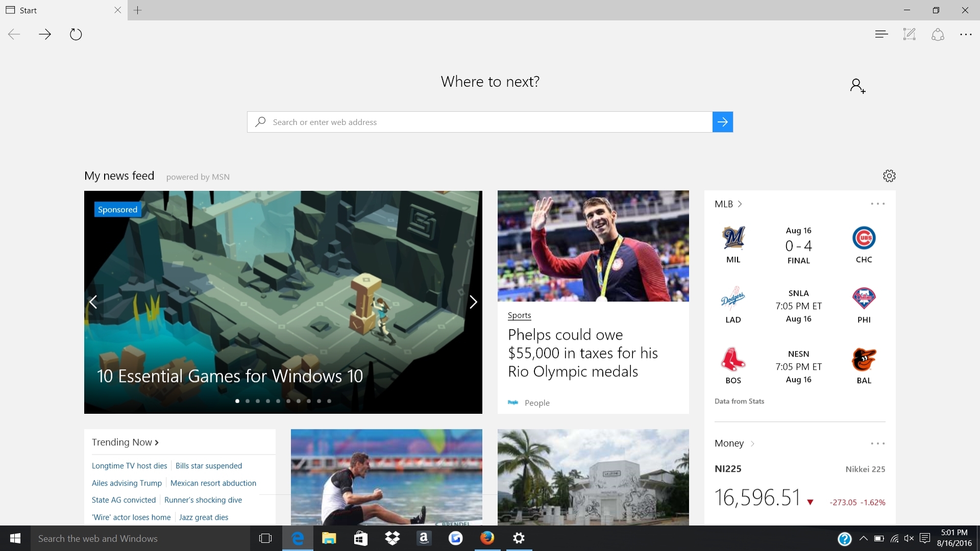
Task: Open Action Center notifications icon
Action: click(925, 538)
